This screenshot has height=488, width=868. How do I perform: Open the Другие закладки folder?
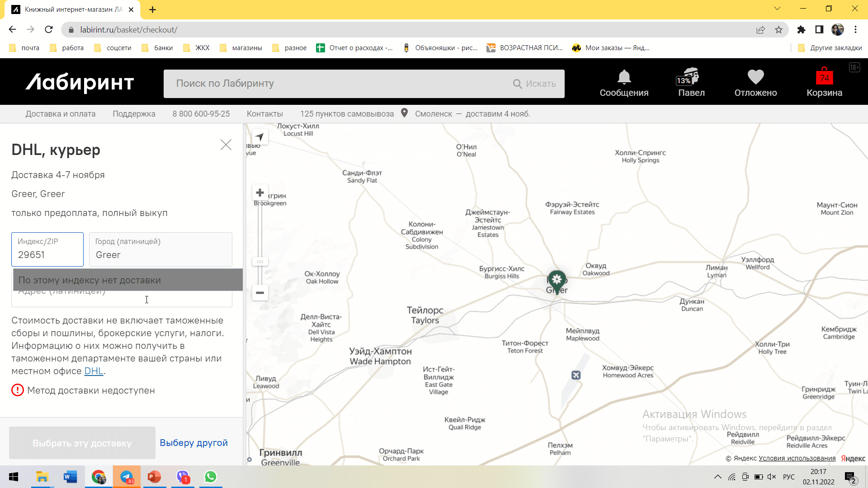tap(830, 48)
